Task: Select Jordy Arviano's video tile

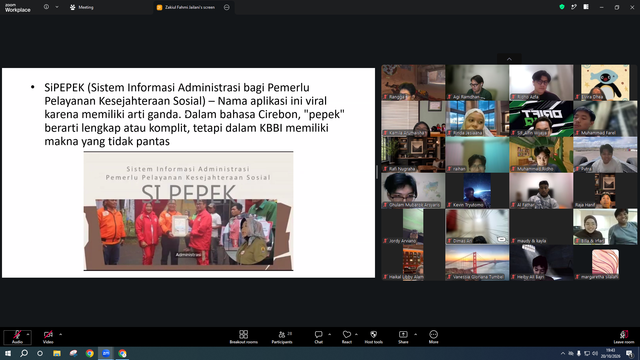Action: pyautogui.click(x=413, y=227)
